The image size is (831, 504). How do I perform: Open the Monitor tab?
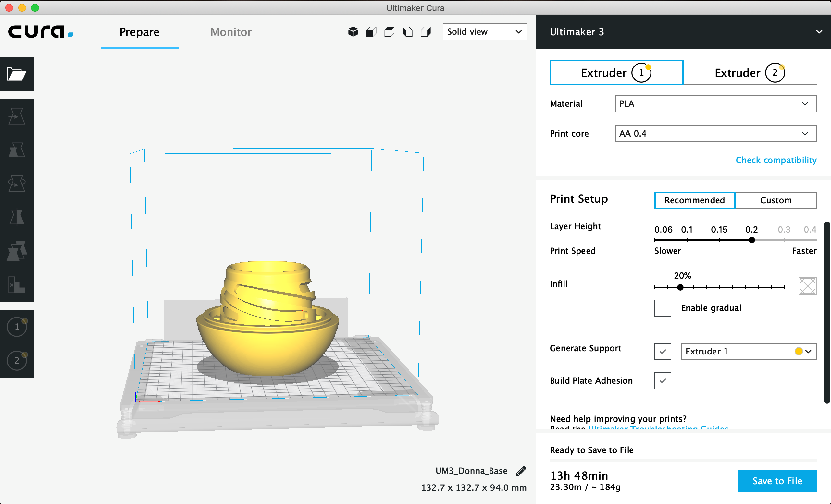(231, 32)
